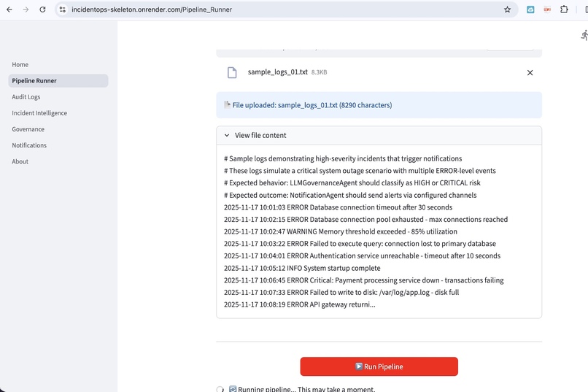The width and height of the screenshot is (588, 392).
Task: Click the Authentication service unreachable log line
Action: coord(363,255)
